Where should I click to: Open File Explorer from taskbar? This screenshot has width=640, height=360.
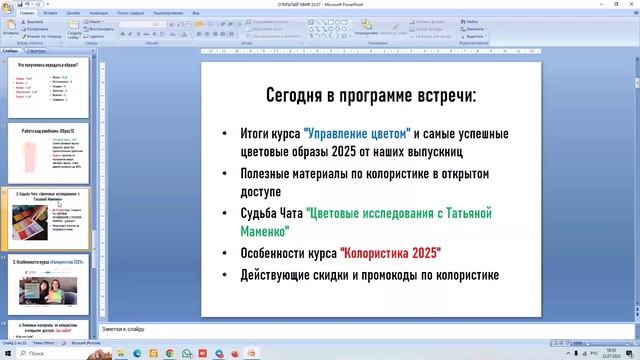[x=120, y=353]
